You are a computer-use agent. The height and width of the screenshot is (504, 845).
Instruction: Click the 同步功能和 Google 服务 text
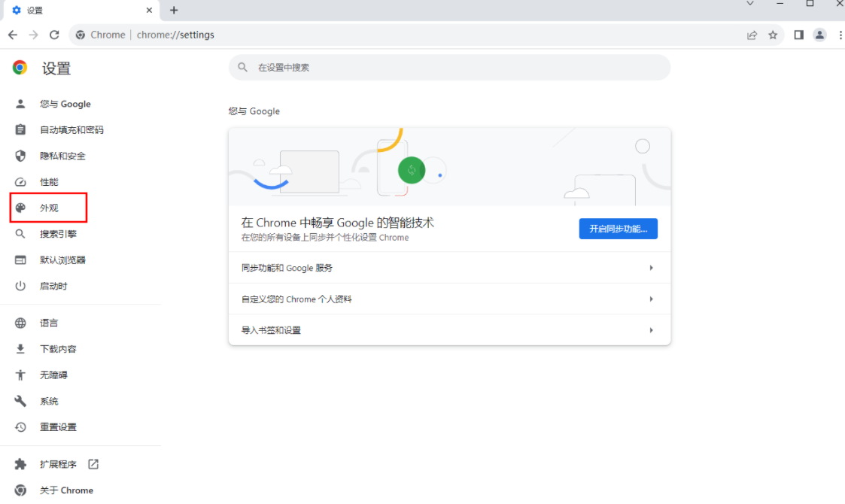coord(287,268)
